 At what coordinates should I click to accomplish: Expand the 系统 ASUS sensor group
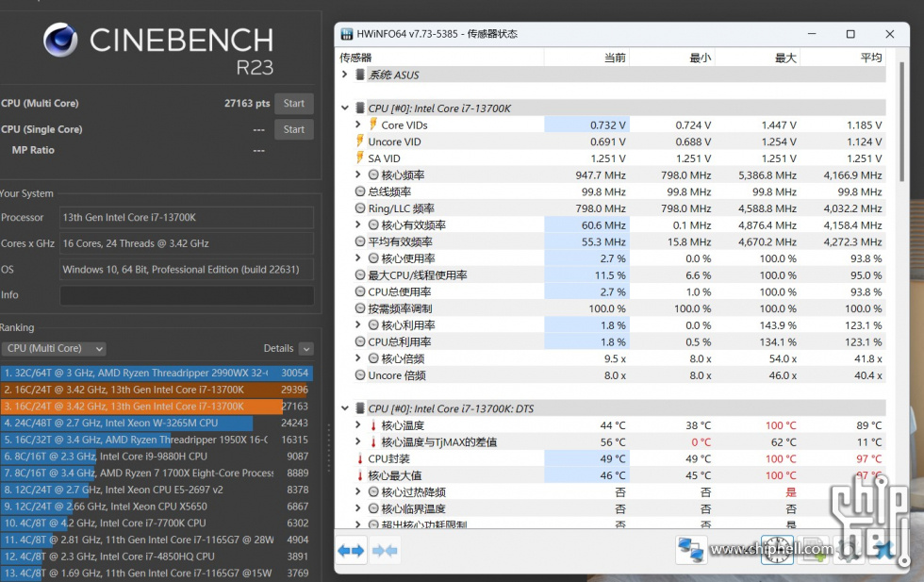coord(345,75)
